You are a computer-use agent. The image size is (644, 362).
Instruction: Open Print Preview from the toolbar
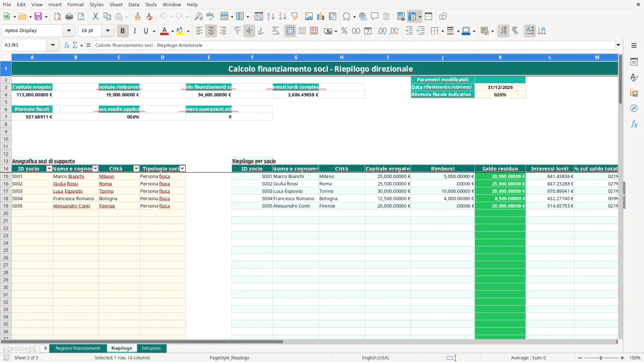pyautogui.click(x=81, y=17)
